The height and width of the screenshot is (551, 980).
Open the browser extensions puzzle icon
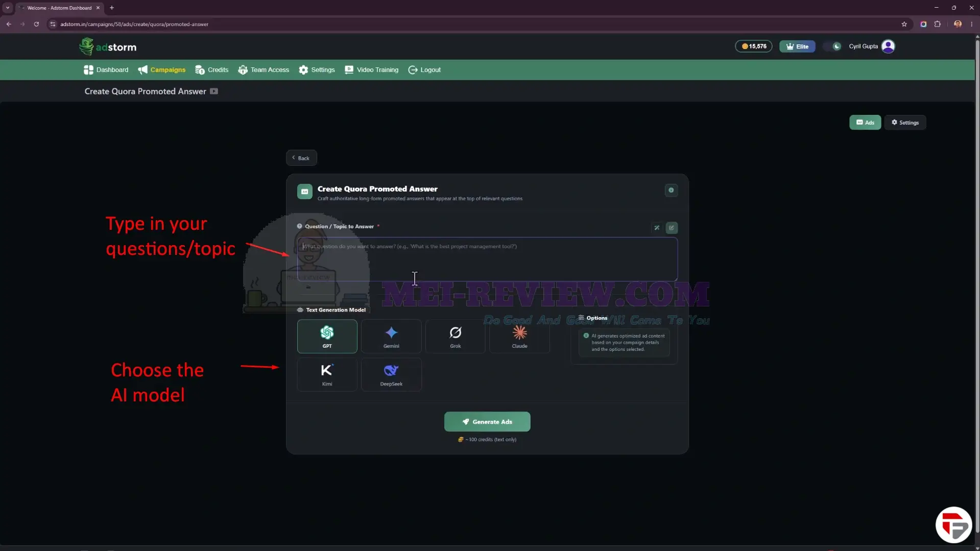point(938,24)
